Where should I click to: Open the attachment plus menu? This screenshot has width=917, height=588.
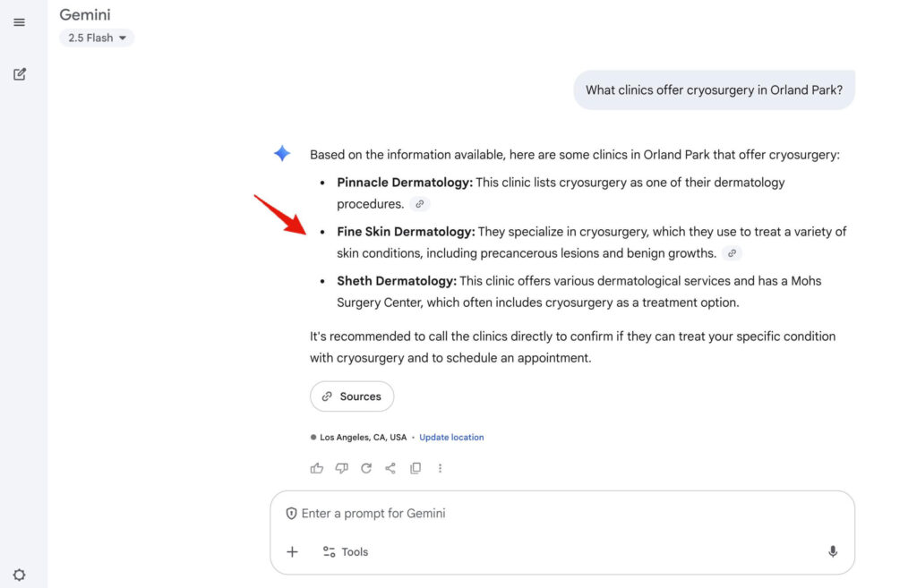coord(292,551)
